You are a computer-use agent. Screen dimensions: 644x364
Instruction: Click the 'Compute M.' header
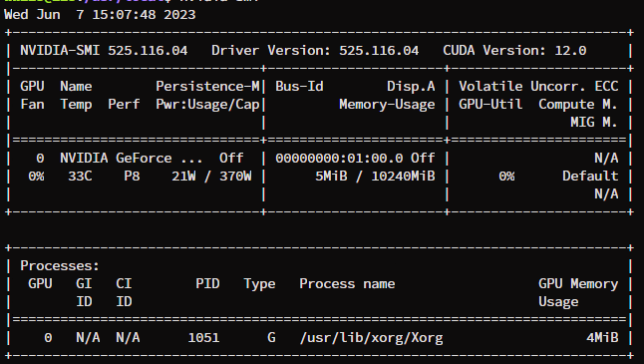pos(578,105)
